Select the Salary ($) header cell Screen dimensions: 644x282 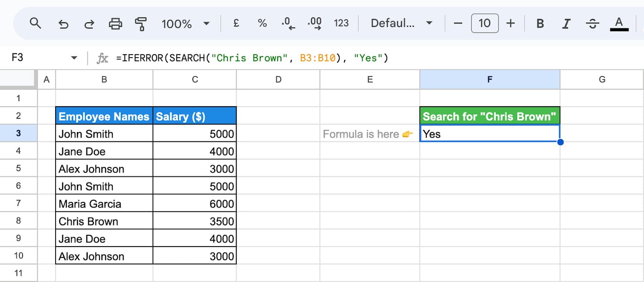[x=195, y=116]
